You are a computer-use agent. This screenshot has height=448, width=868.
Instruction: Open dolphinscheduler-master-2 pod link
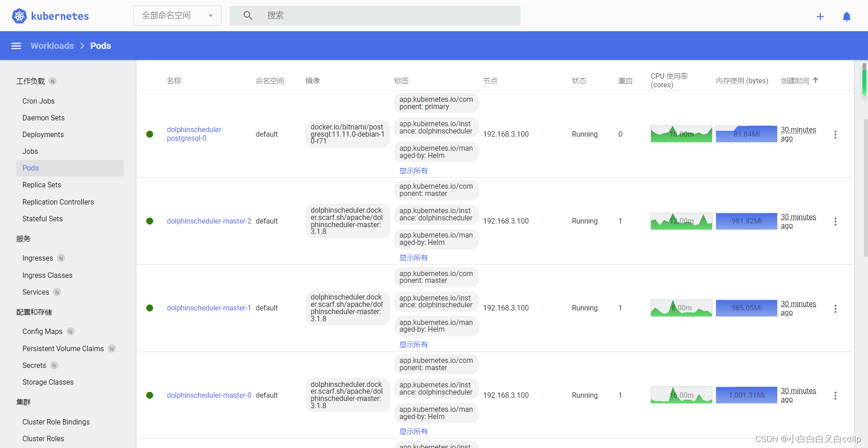209,221
